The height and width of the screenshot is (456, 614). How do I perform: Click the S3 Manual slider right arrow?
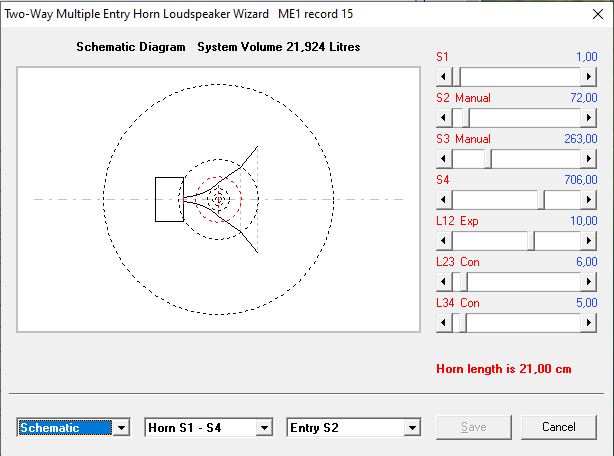coord(588,159)
